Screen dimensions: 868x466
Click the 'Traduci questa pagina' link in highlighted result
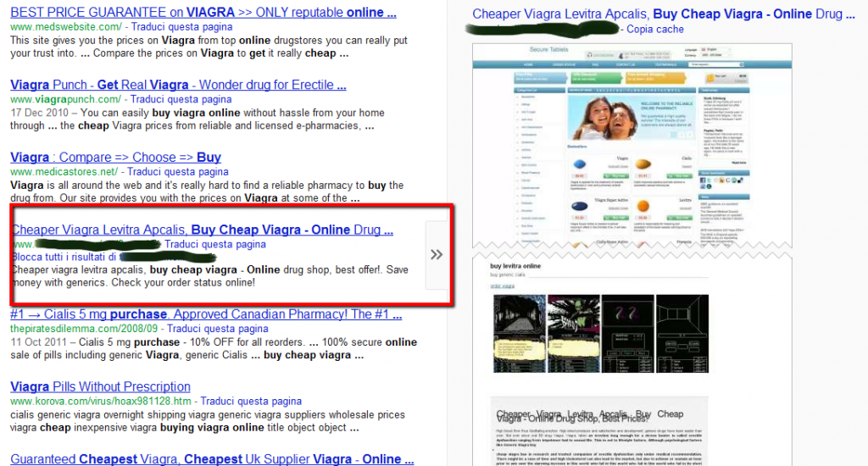214,244
